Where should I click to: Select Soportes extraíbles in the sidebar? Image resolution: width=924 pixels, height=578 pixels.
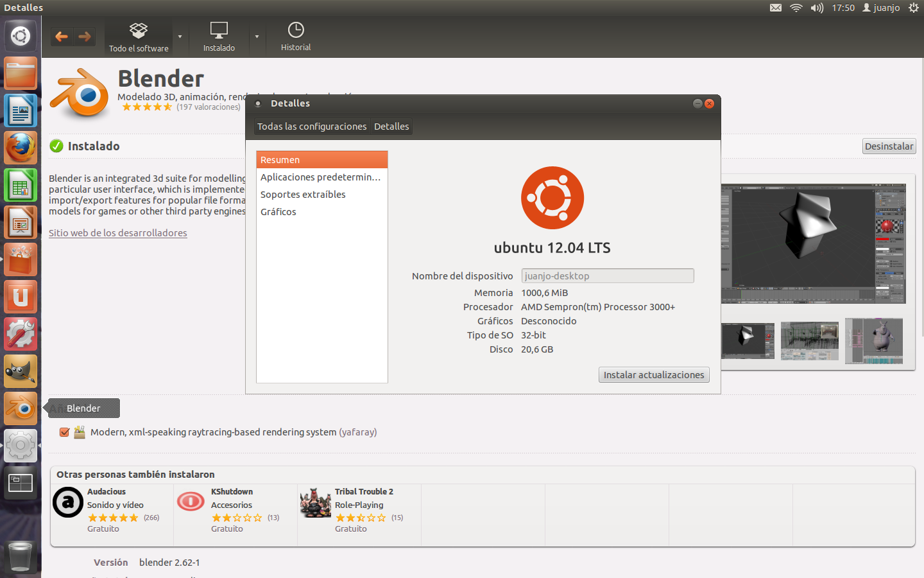click(322, 195)
